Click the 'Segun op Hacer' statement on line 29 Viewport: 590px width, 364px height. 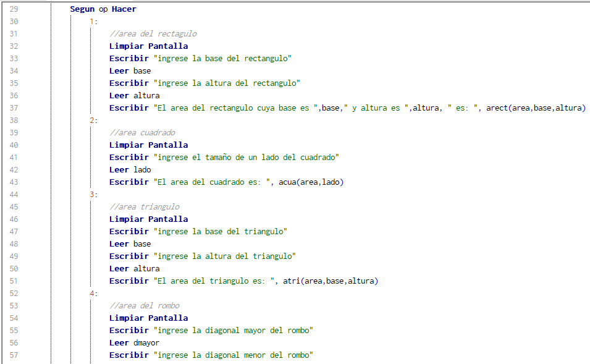103,9
